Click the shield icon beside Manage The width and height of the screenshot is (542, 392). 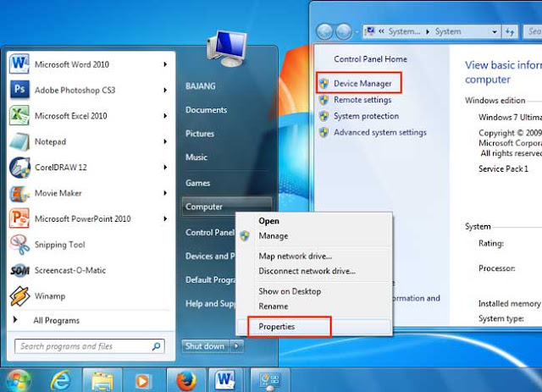click(245, 235)
